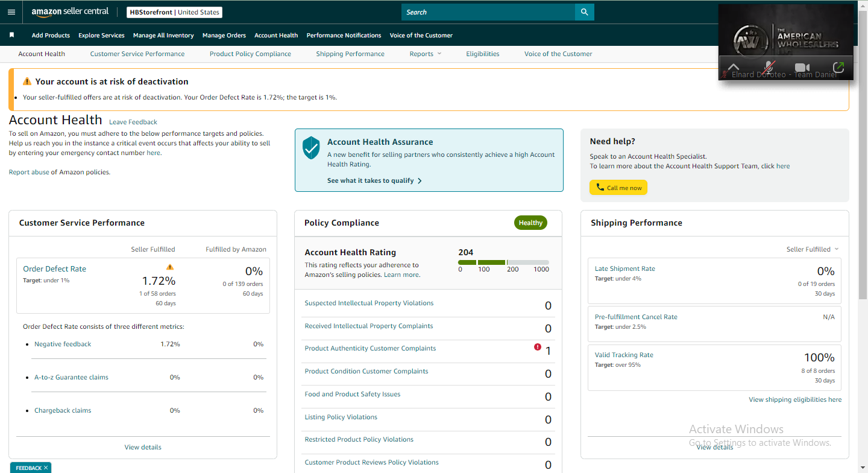The height and width of the screenshot is (473, 868).
Task: Open Explore Services in top navigation
Action: 101,35
